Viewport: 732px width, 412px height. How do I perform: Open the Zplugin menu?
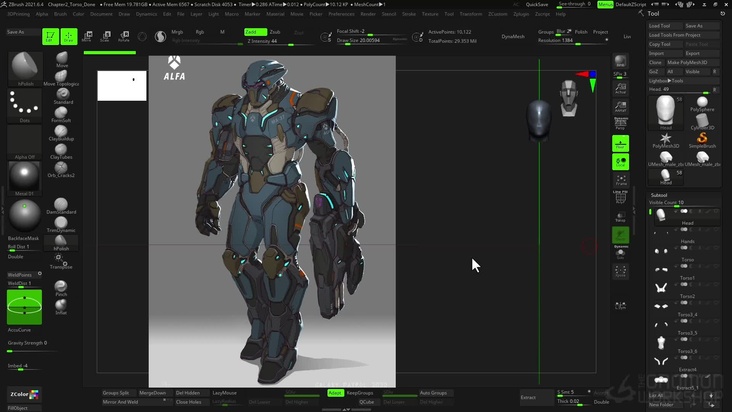pos(519,15)
